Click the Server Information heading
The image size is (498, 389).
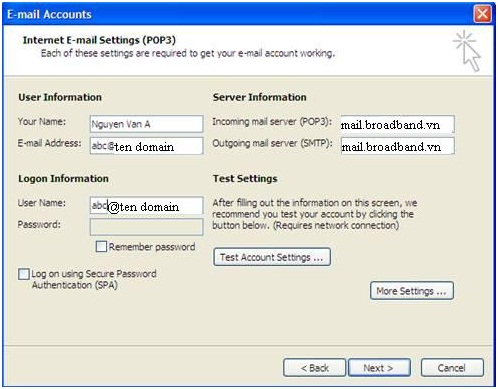pyautogui.click(x=260, y=97)
